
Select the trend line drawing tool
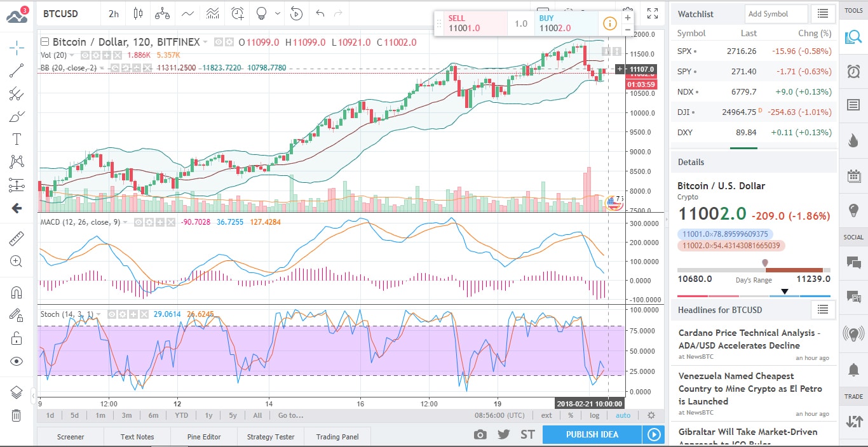(17, 70)
